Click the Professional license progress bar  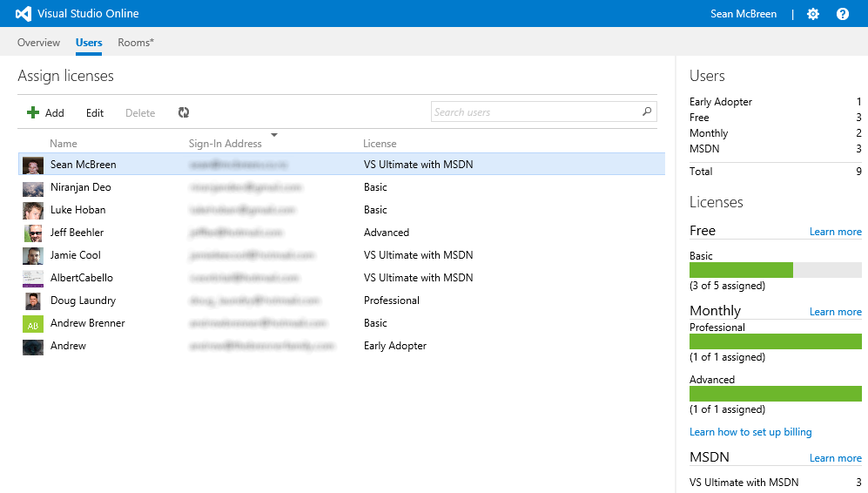775,341
